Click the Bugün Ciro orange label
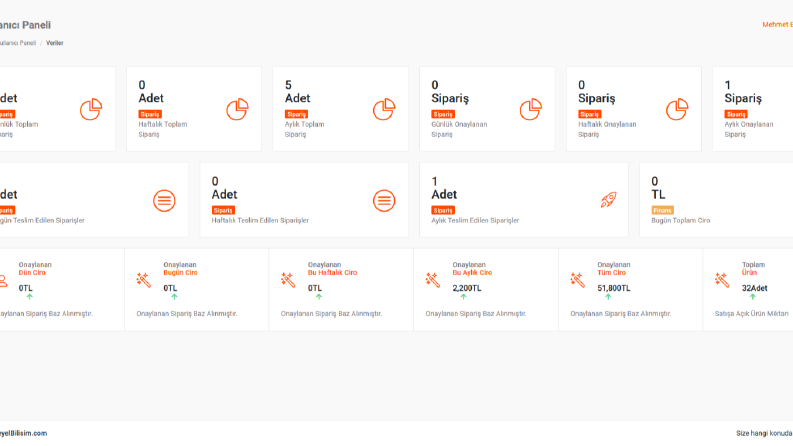 (x=181, y=273)
